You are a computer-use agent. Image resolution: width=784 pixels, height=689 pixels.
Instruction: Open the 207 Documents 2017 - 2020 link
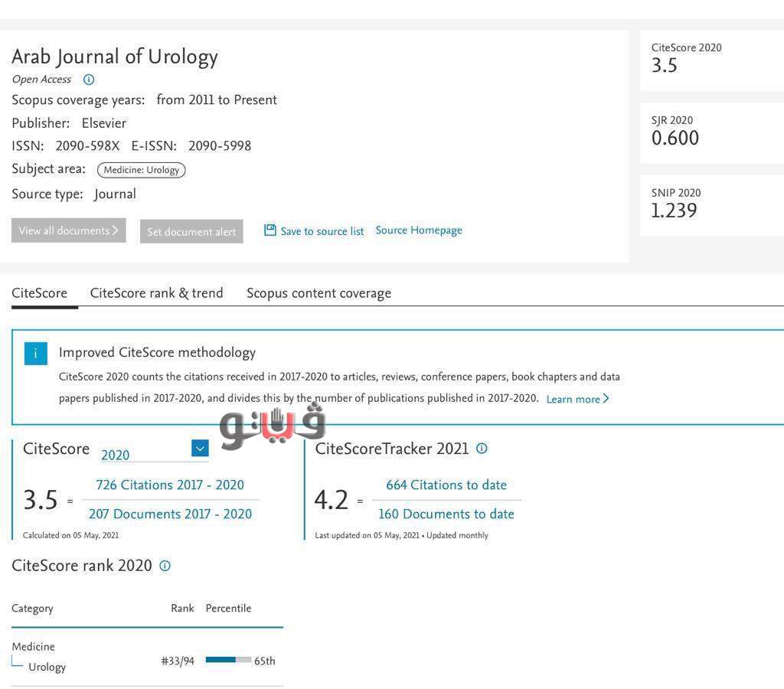(170, 514)
